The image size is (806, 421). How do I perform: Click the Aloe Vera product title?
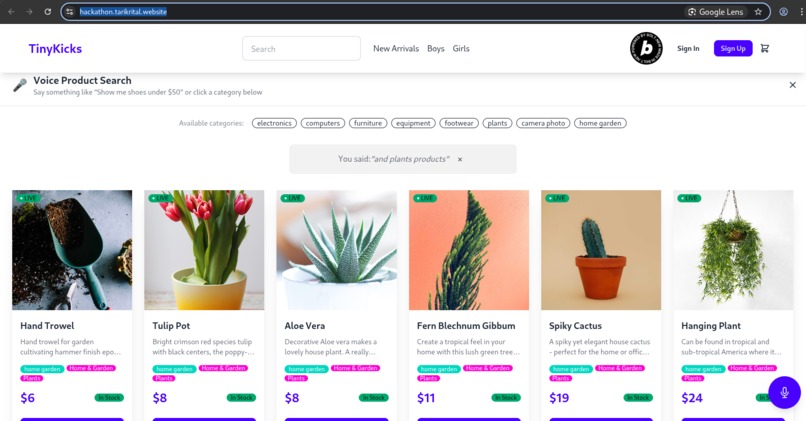tap(305, 326)
